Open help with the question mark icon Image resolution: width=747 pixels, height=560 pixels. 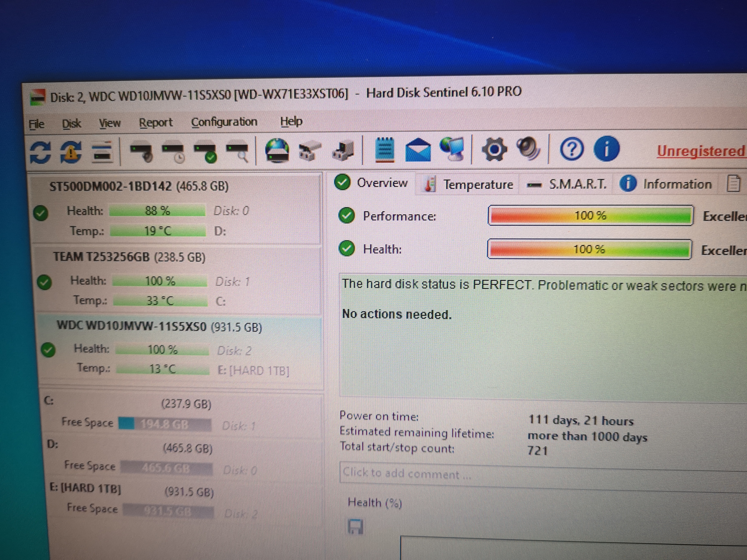[571, 149]
